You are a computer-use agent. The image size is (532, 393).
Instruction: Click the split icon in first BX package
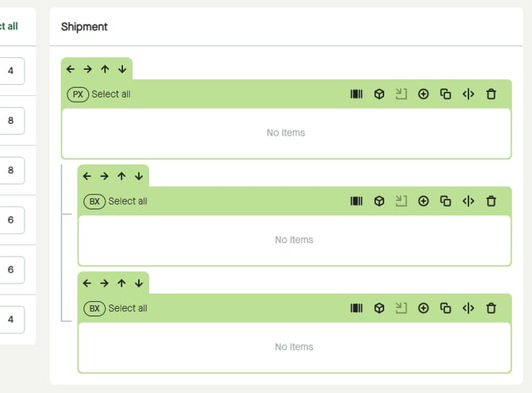[468, 201]
